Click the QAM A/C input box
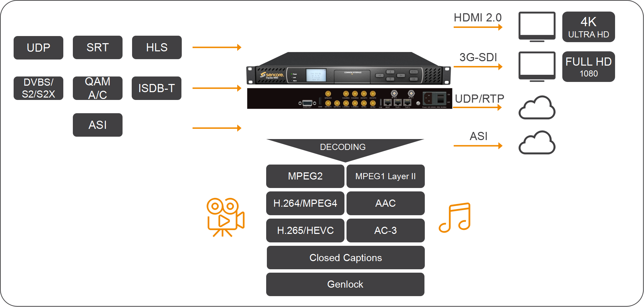The height and width of the screenshot is (307, 644). [x=98, y=88]
